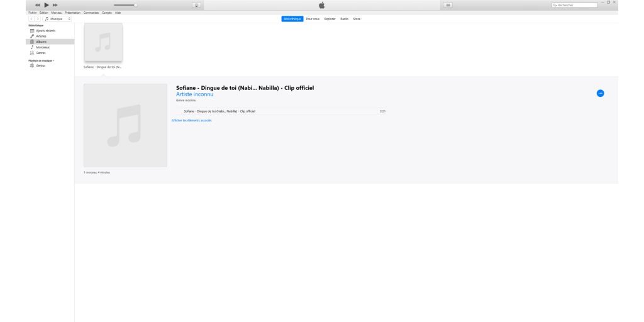This screenshot has width=644, height=322.
Task: Open the Aide menu
Action: point(118,13)
